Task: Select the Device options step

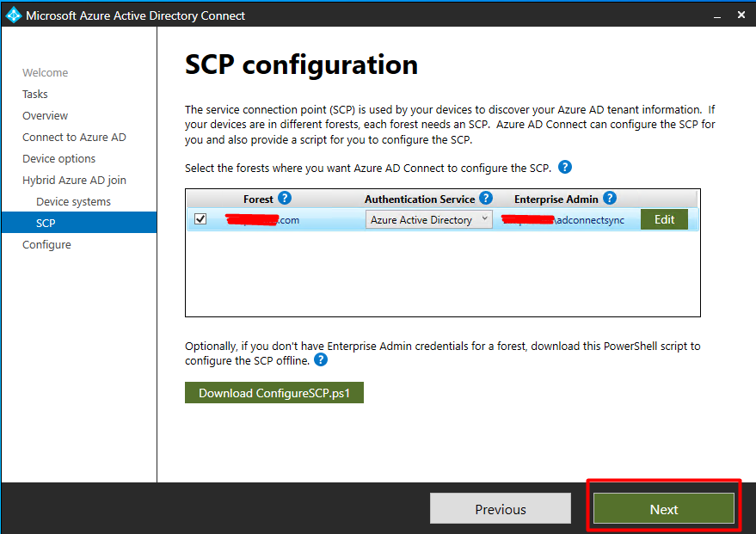Action: click(58, 158)
